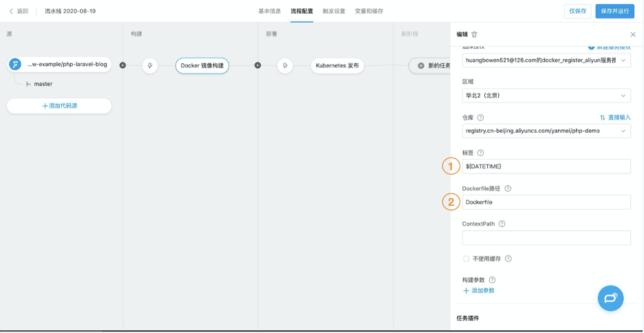Click the 任务插件 heading
The image size is (644, 333).
tap(468, 319)
